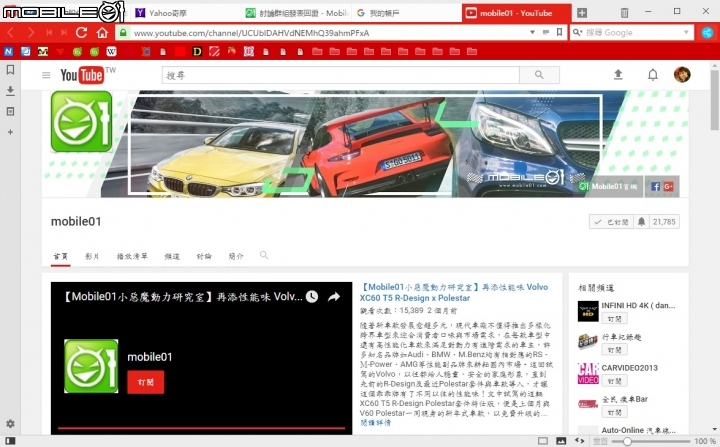Open the channel 頻道 tab
The height and width of the screenshot is (447, 720).
(x=172, y=256)
